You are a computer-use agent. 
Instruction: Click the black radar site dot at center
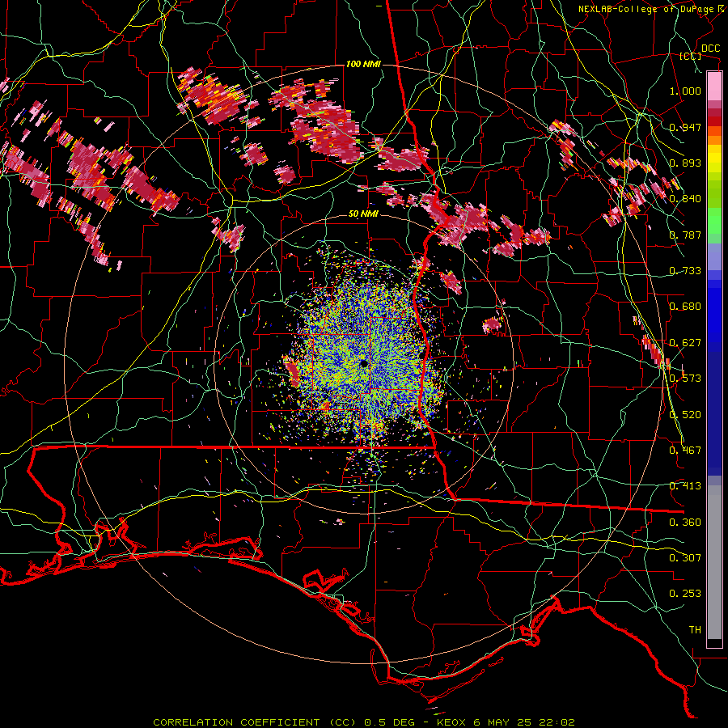pos(364,364)
